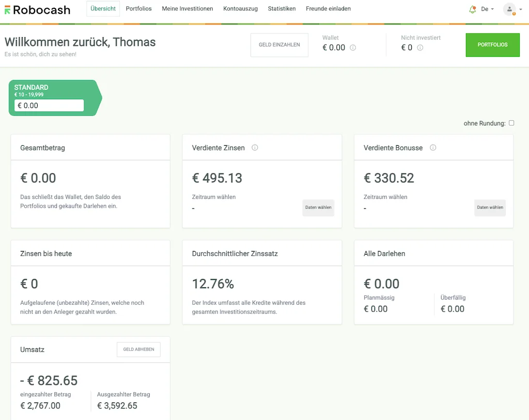This screenshot has height=420, width=529.
Task: Click the Robocash logo
Action: click(x=37, y=9)
